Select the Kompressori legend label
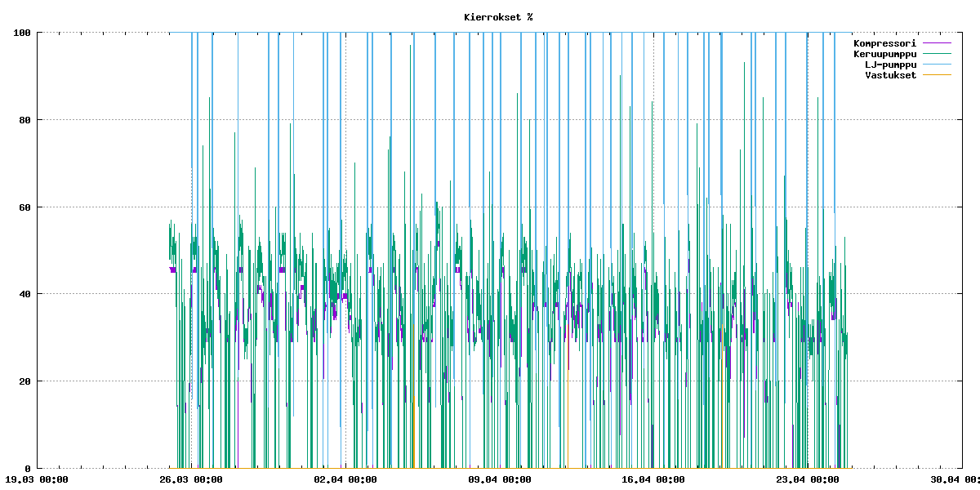 click(x=884, y=42)
